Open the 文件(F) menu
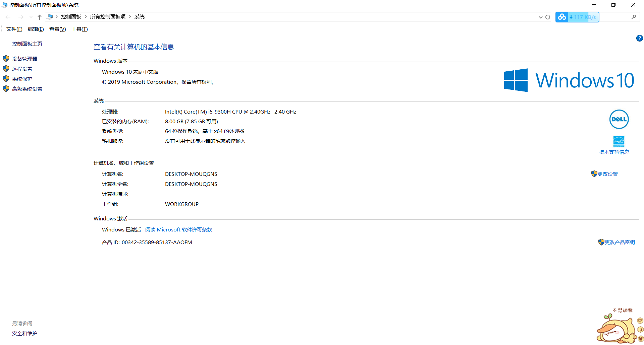The image size is (644, 345). pyautogui.click(x=14, y=29)
